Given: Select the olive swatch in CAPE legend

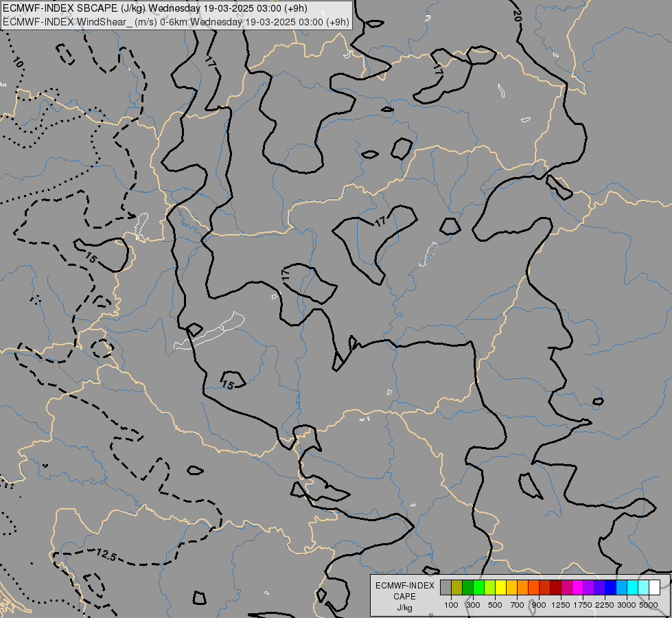Looking at the screenshot, I should pos(457,587).
